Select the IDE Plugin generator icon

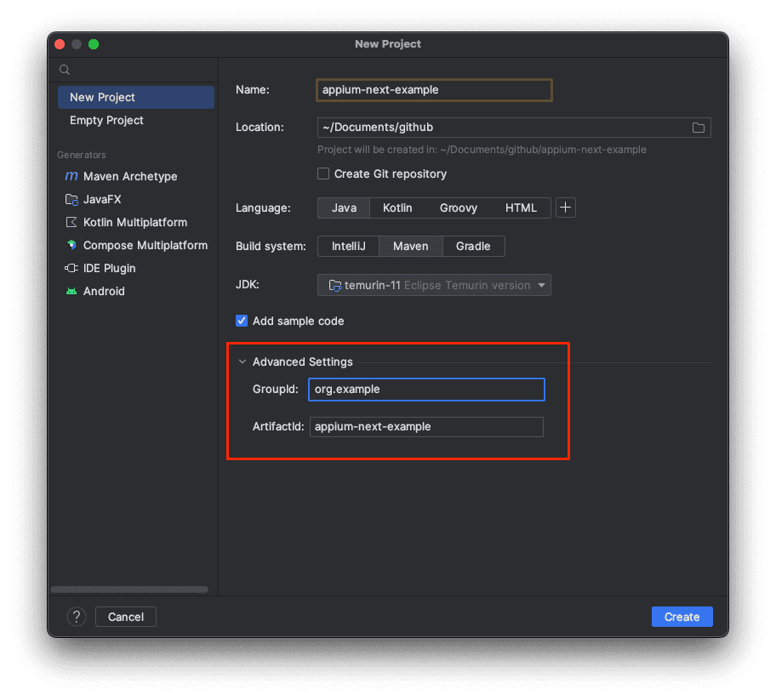[71, 269]
